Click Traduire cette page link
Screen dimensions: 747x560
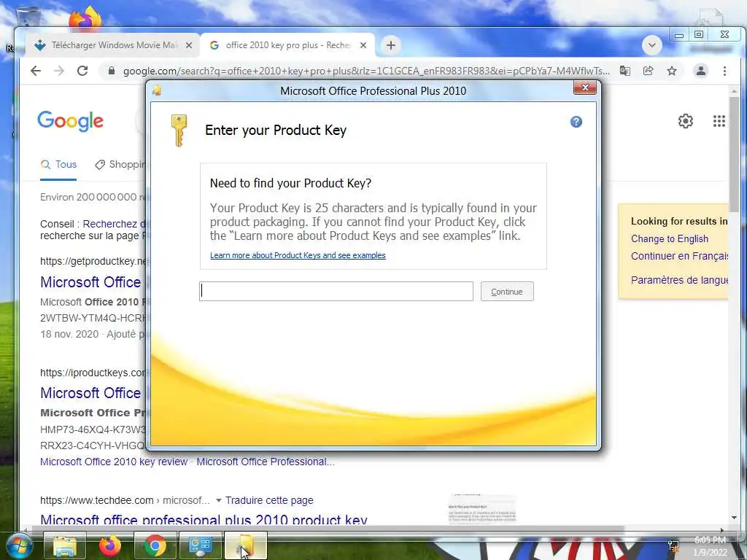[269, 500]
